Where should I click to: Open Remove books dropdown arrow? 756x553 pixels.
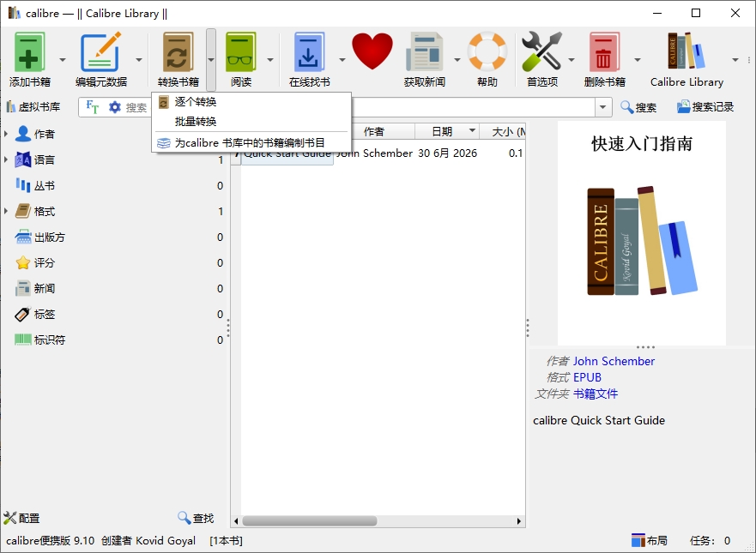coord(638,60)
